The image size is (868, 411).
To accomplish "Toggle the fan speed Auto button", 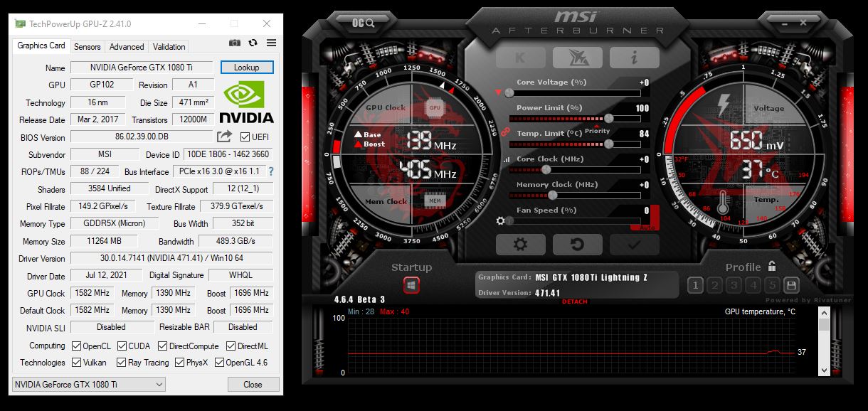I will pyautogui.click(x=646, y=227).
